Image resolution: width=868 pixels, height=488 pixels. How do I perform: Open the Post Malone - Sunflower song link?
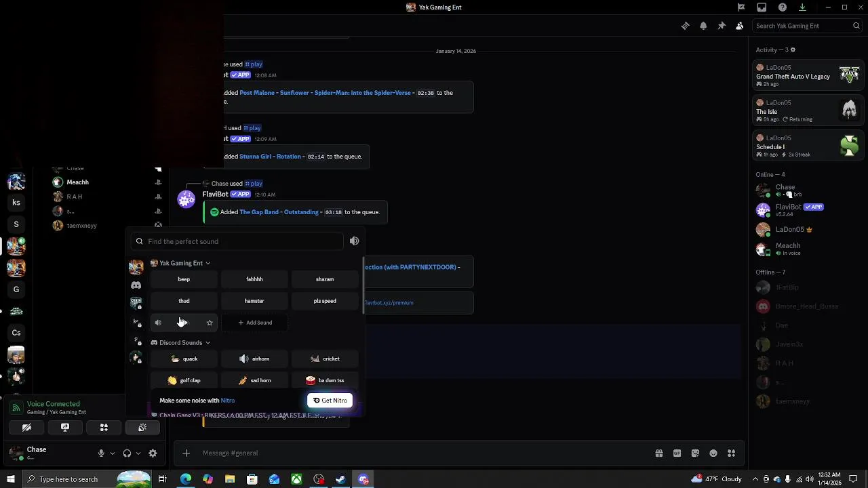(325, 93)
